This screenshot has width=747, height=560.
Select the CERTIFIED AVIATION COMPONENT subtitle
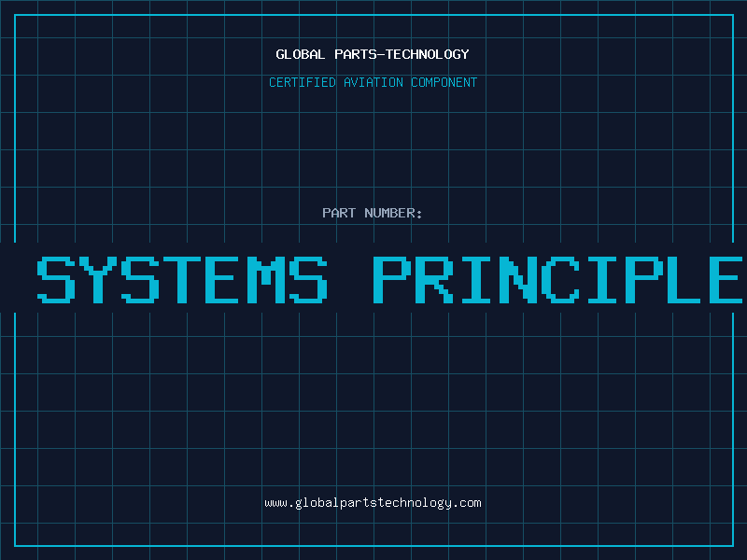(x=373, y=82)
